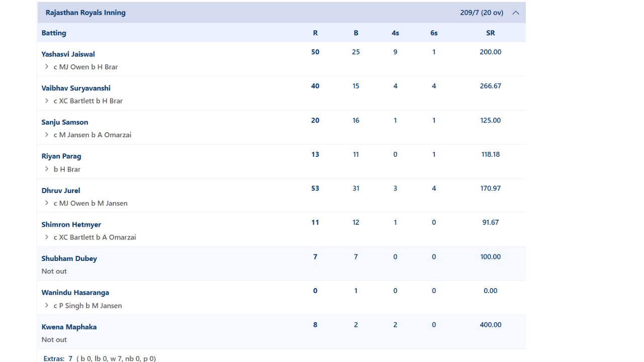Open Kwena Maphaka player profile
This screenshot has width=644, height=362.
(x=69, y=327)
